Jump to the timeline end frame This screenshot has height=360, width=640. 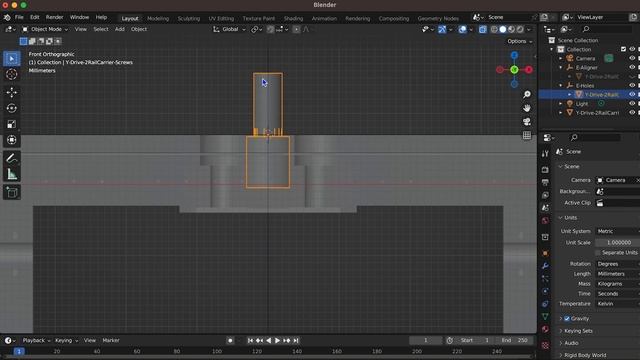(296, 340)
